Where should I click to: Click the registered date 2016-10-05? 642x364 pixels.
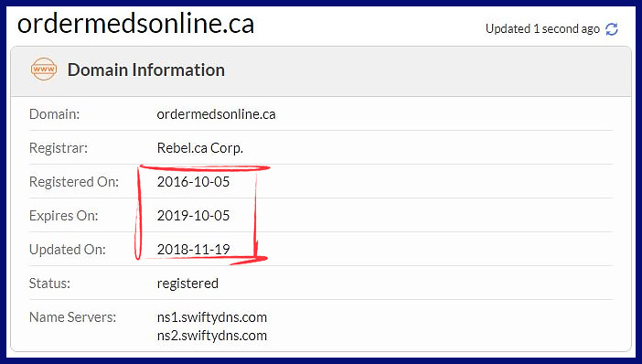tap(193, 182)
